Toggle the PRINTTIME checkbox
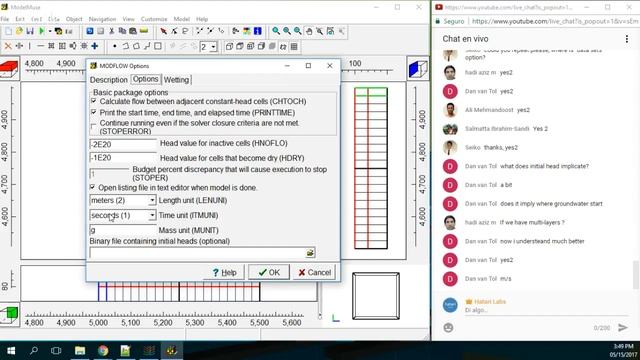 click(94, 112)
